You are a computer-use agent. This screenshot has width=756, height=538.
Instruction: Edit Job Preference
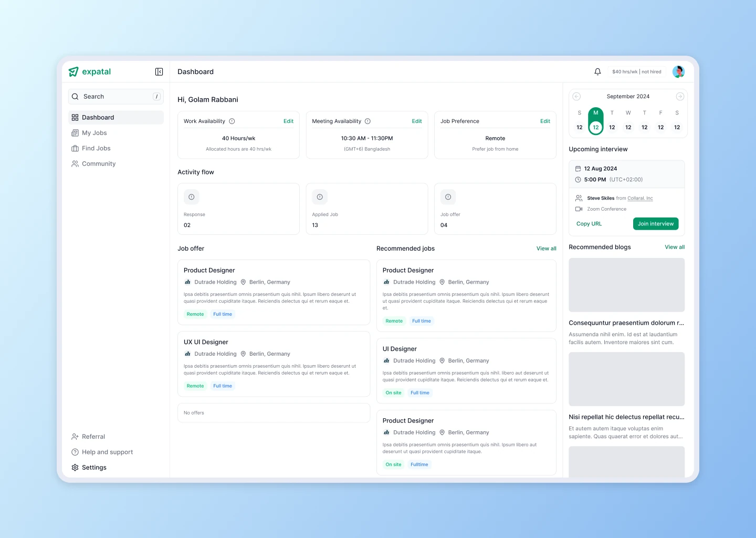tap(545, 121)
